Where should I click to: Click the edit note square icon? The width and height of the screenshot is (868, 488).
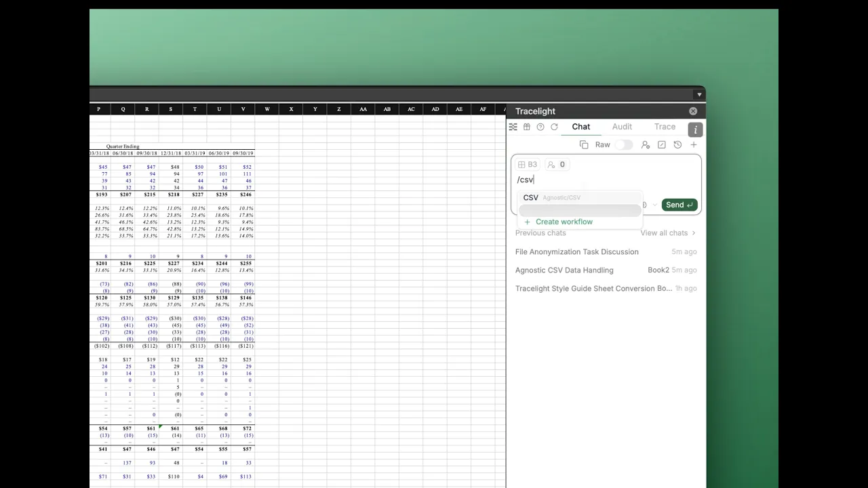662,144
